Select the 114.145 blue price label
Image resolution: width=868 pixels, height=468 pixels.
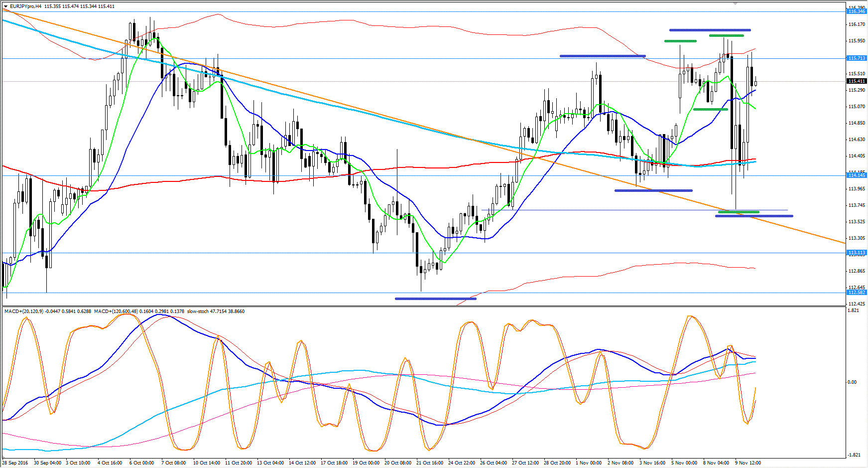[857, 175]
